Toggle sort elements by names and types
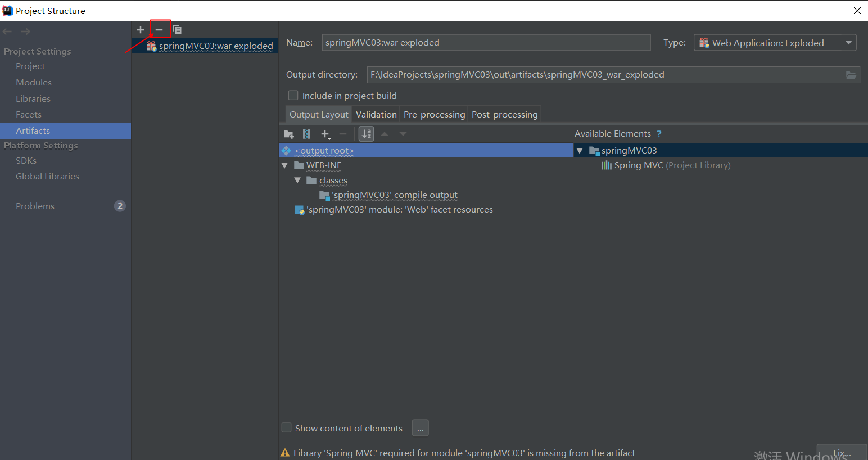This screenshot has width=868, height=460. tap(367, 134)
